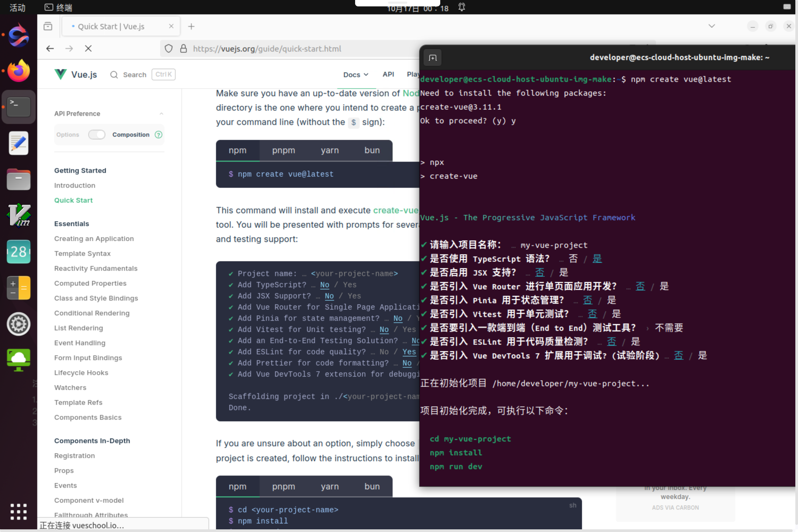Image resolution: width=798 pixels, height=532 pixels.
Task: Click the terminal new tab icon
Action: [x=433, y=58]
